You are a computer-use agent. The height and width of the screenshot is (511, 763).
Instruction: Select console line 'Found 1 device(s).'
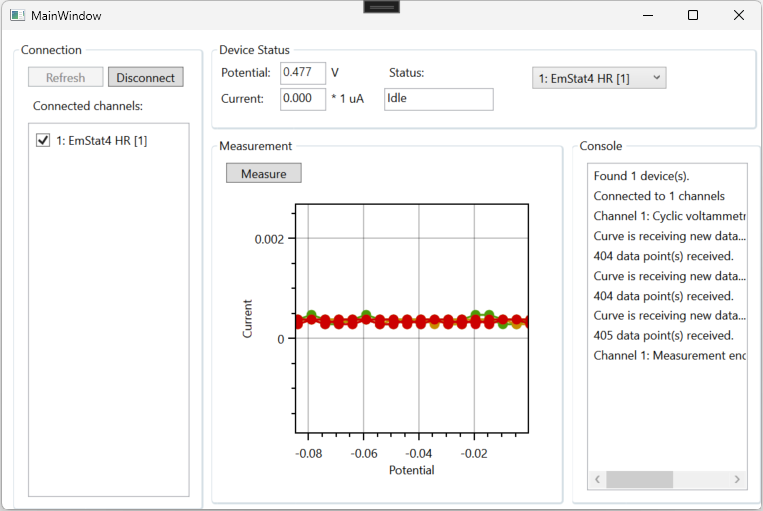641,176
